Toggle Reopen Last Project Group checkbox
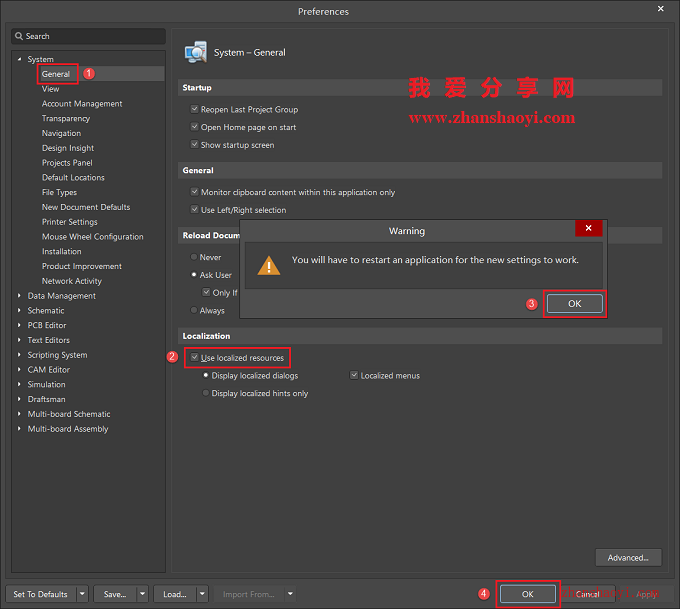 195,109
